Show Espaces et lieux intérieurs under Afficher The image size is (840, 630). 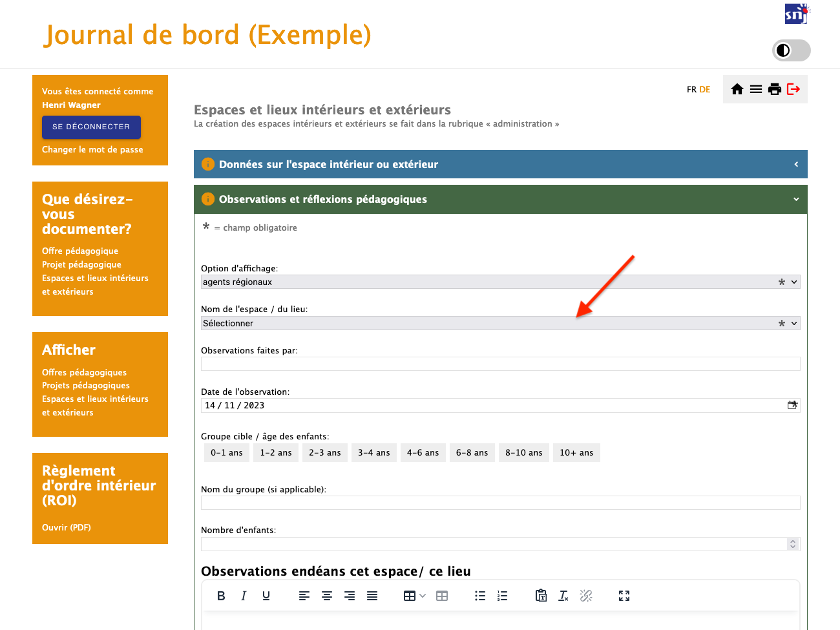pos(95,406)
